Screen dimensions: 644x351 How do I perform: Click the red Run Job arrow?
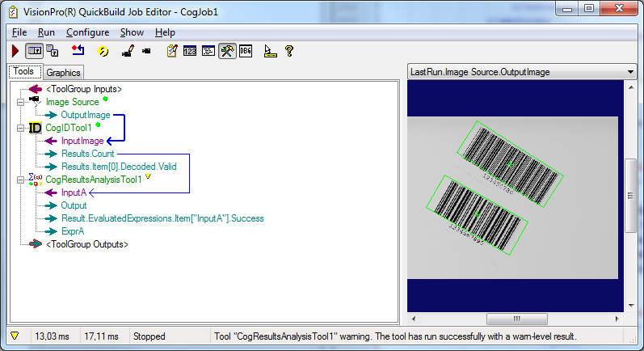(15, 51)
